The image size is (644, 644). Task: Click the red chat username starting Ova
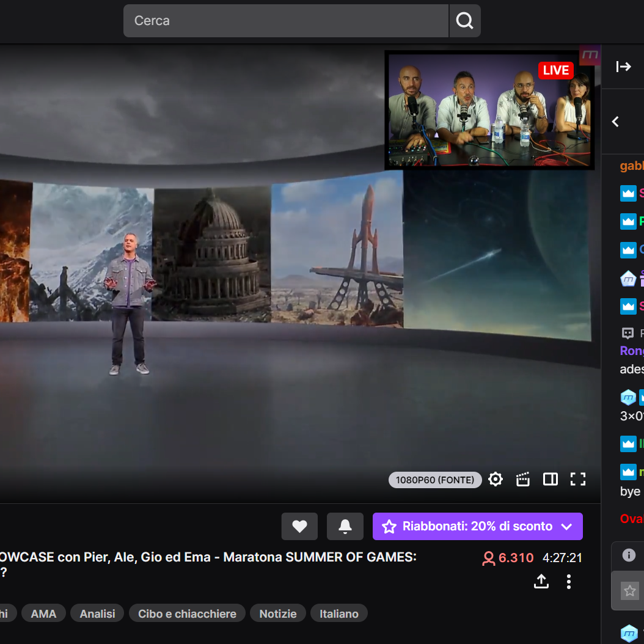(x=632, y=519)
